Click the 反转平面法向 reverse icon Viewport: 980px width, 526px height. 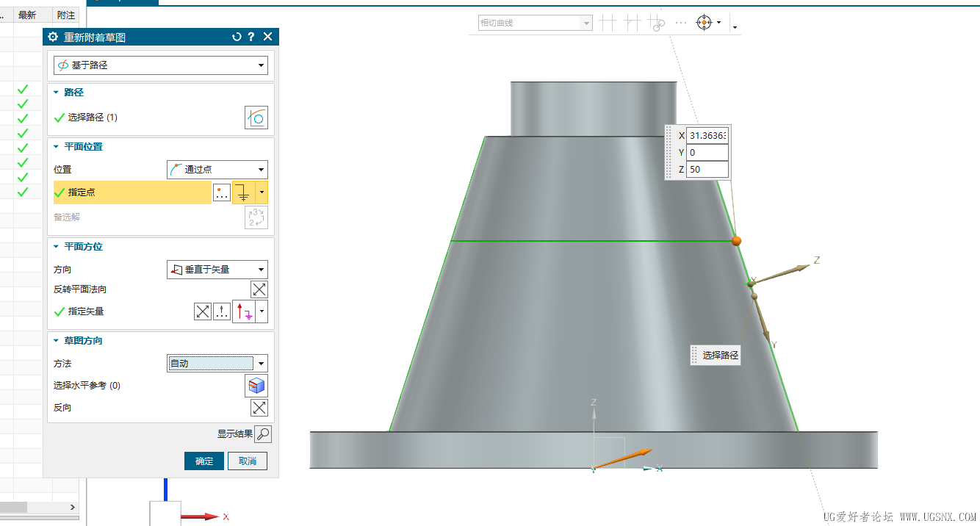tap(259, 289)
